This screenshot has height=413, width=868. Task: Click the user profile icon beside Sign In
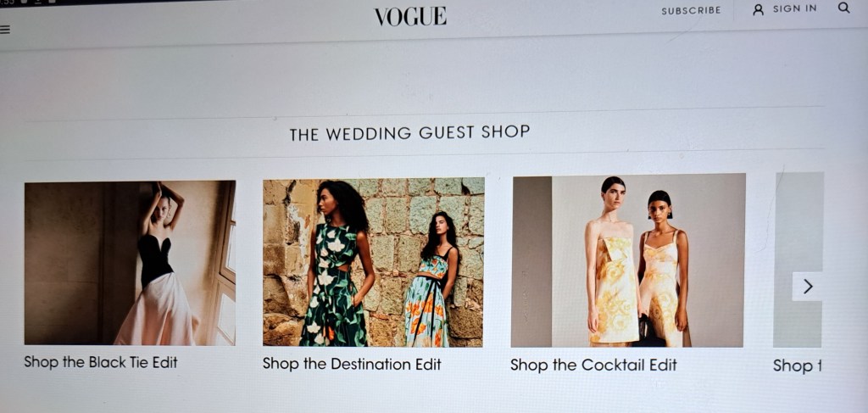click(758, 9)
